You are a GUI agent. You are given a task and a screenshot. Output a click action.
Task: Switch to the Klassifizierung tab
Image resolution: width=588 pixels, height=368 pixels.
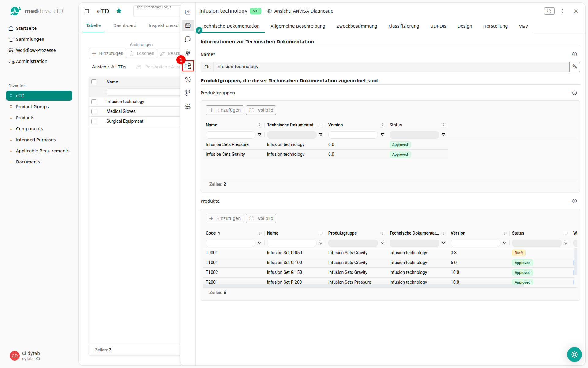404,26
